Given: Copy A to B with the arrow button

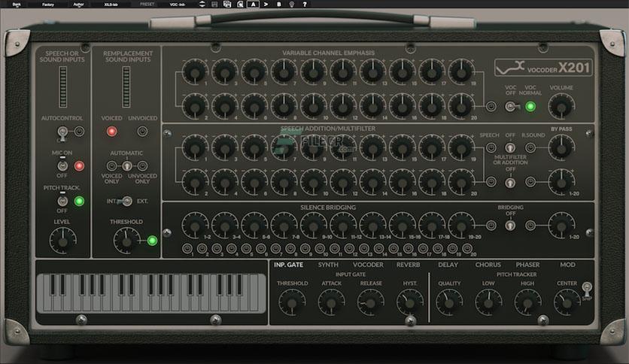Looking at the screenshot, I should pyautogui.click(x=266, y=5).
